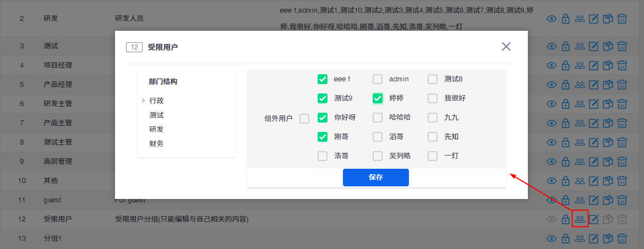644x249 pixels.
Task: Click the 保存 save button
Action: [375, 178]
